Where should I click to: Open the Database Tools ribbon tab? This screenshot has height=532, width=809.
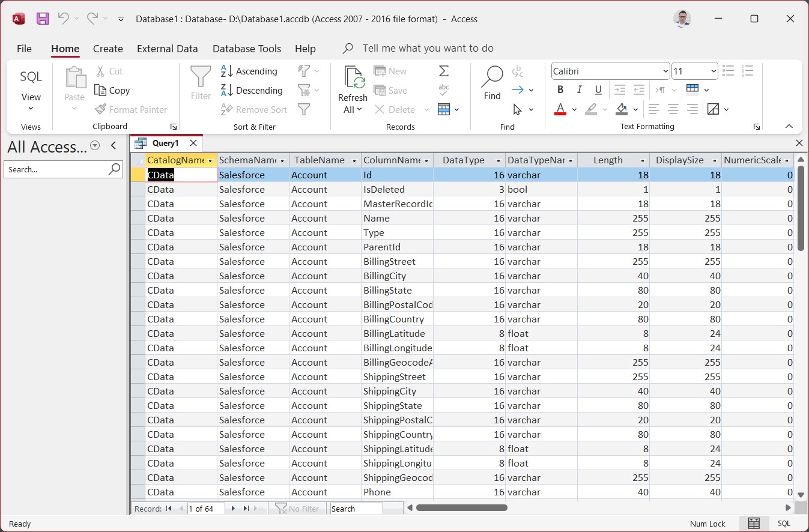click(x=247, y=49)
